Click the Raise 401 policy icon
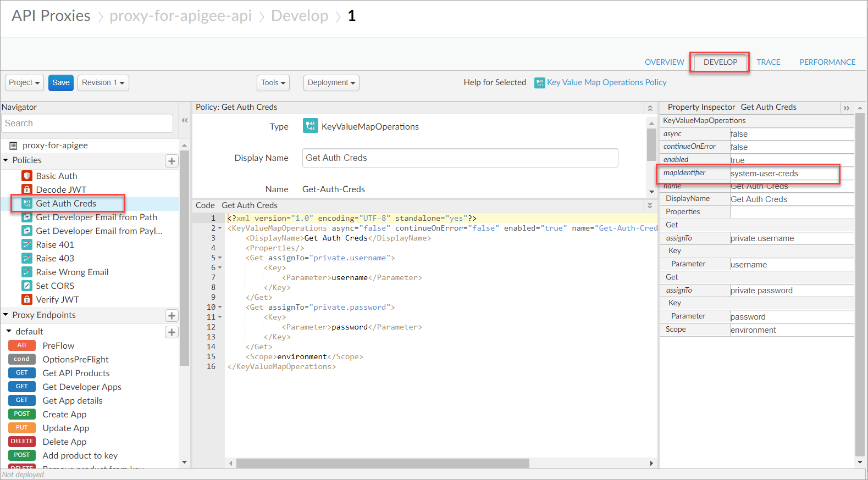The height and width of the screenshot is (480, 868). point(27,244)
